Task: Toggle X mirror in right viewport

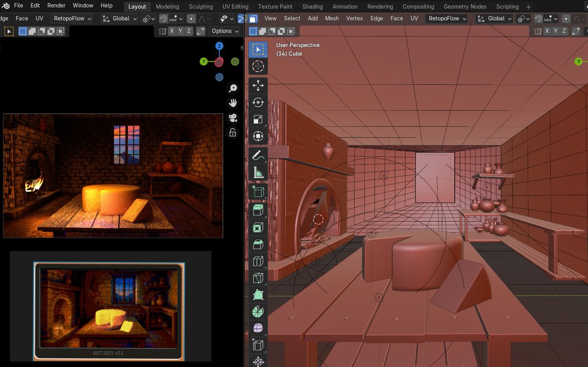Action: [x=547, y=31]
